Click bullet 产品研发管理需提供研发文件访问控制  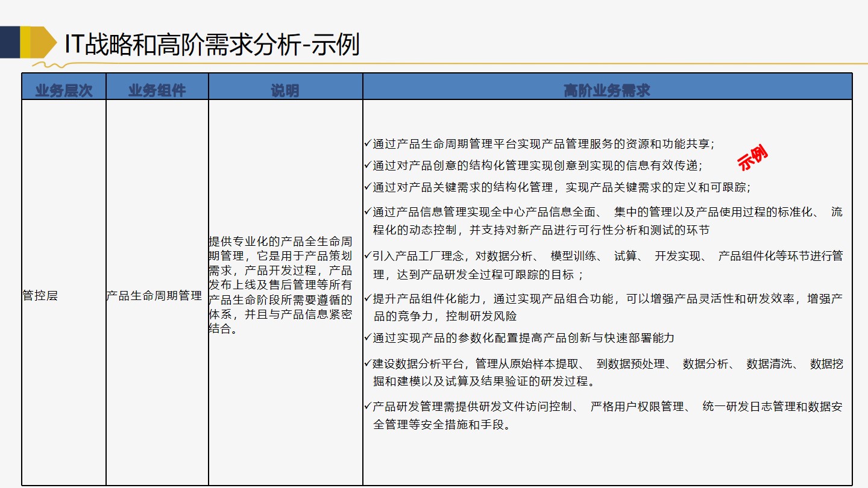603,416
